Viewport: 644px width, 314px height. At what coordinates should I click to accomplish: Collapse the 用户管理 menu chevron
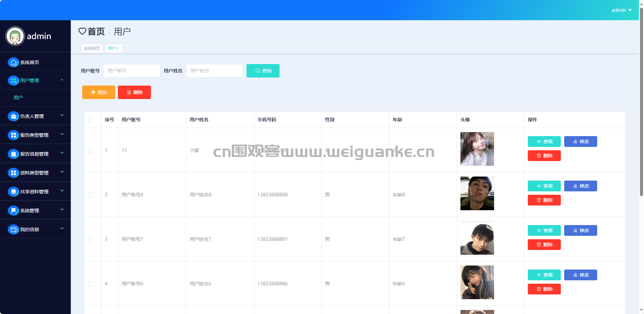pyautogui.click(x=62, y=80)
